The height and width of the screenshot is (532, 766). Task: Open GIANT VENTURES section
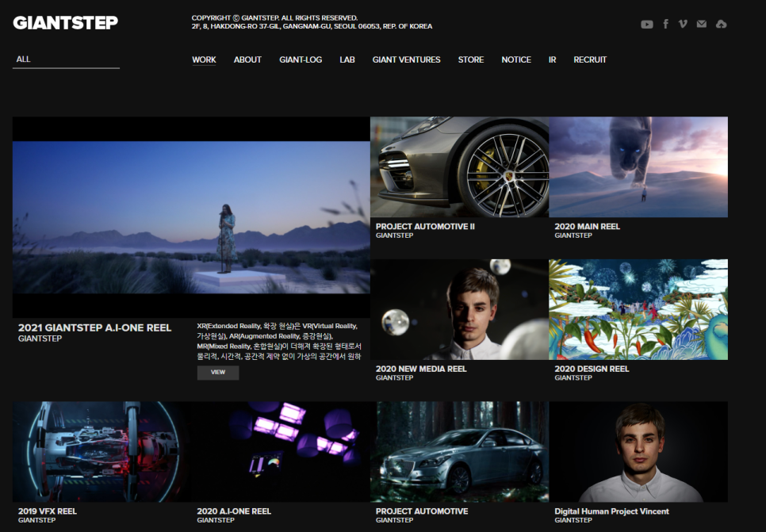pos(407,59)
